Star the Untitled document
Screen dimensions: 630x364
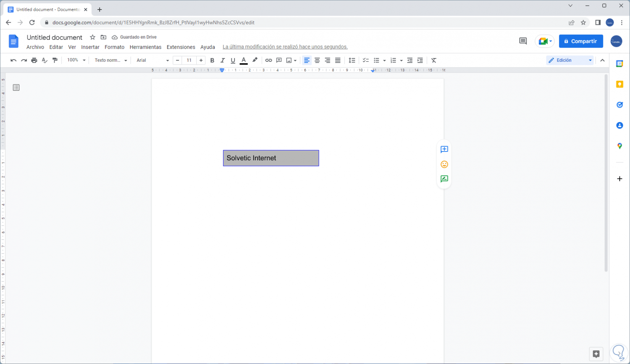92,37
